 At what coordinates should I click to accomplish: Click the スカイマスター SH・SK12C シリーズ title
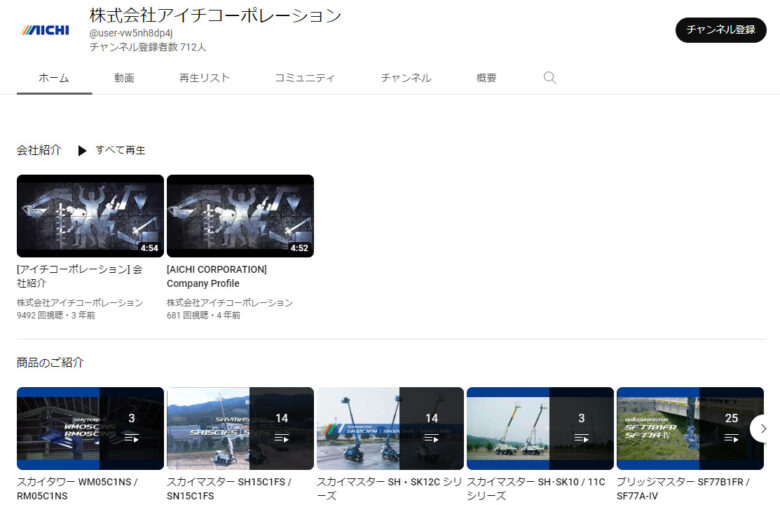(x=390, y=489)
